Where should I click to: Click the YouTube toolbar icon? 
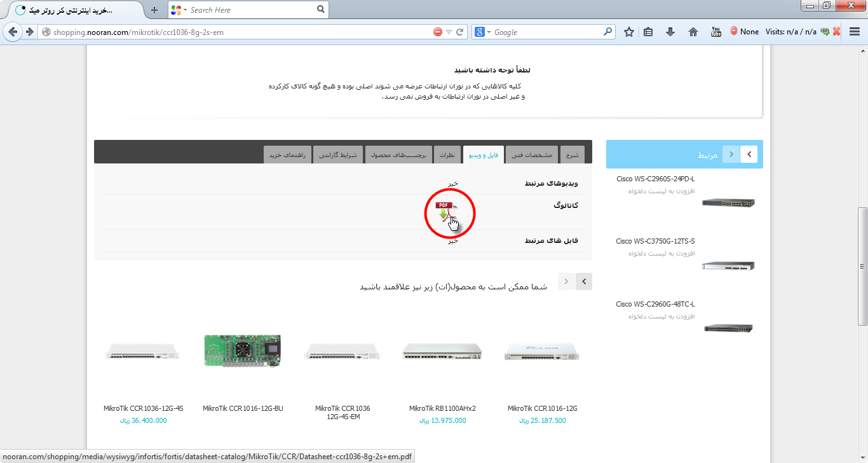[716, 32]
